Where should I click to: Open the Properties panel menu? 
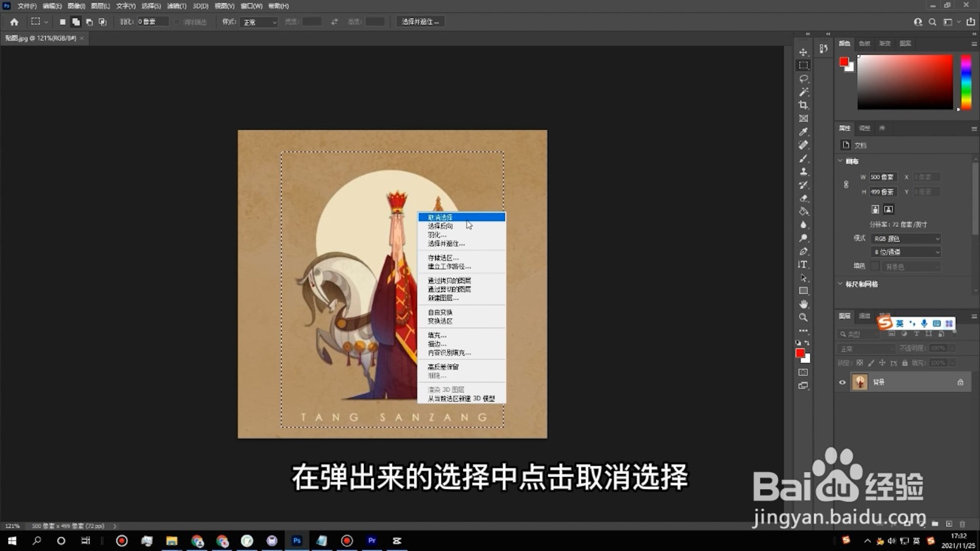974,129
